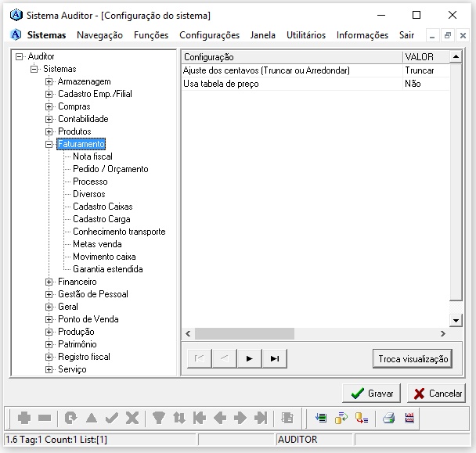Click the checkmark confirm icon in bottom toolbar
This screenshot has width=476, height=453.
(x=112, y=418)
